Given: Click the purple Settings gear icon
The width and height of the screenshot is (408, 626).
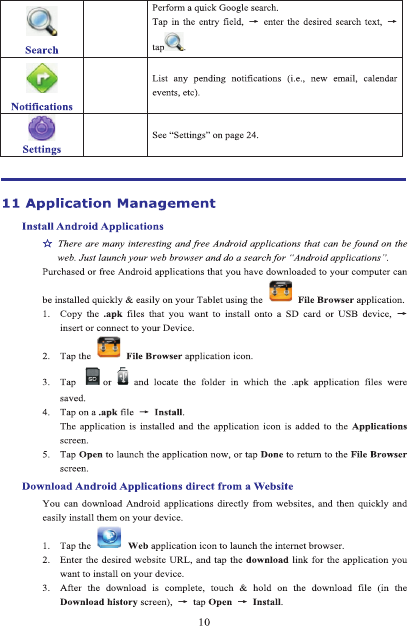Looking at the screenshot, I should pos(42,128).
